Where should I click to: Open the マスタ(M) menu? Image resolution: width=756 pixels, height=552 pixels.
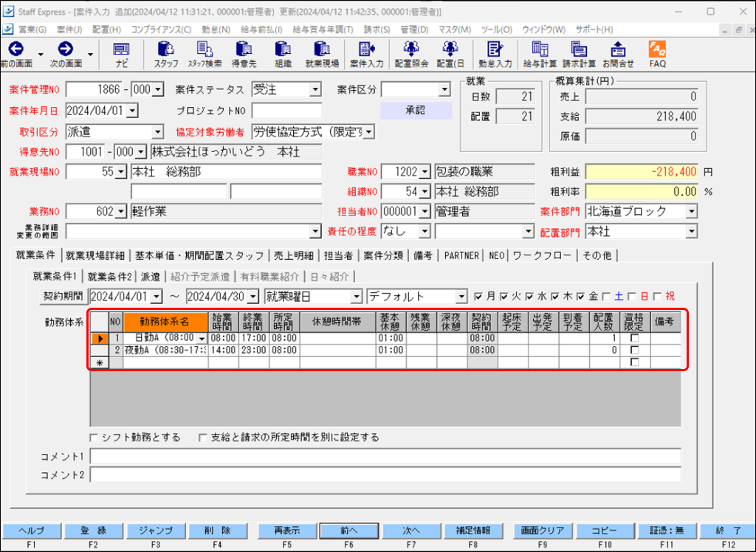(x=454, y=30)
